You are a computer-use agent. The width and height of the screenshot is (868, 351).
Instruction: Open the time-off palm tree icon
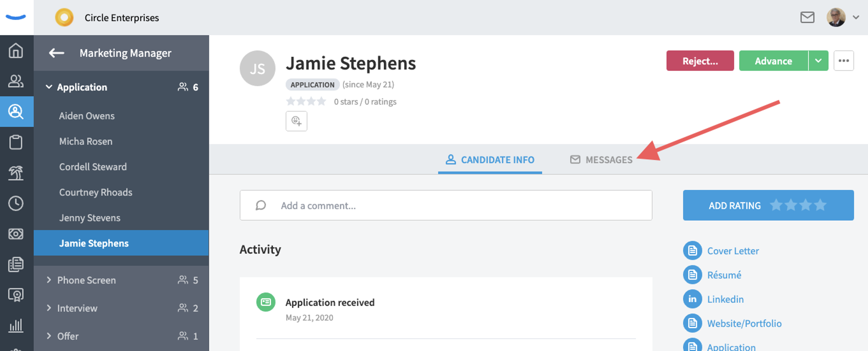[x=16, y=173]
